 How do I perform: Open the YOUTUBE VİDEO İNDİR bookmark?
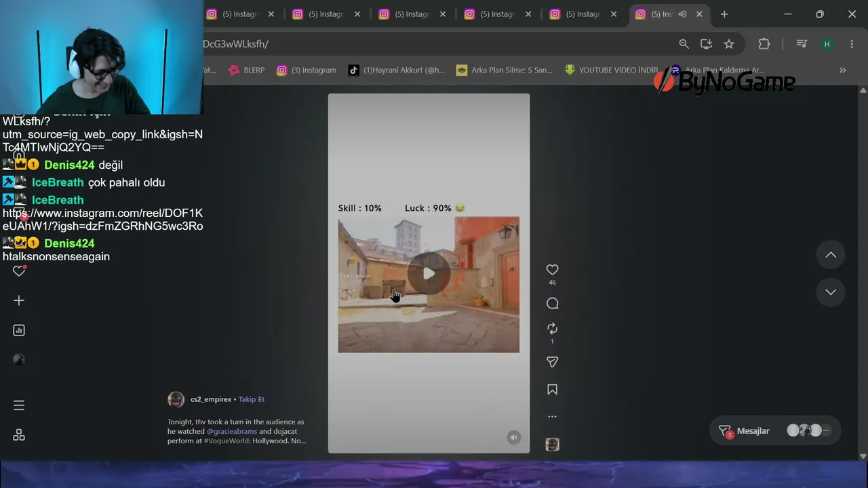tap(611, 70)
